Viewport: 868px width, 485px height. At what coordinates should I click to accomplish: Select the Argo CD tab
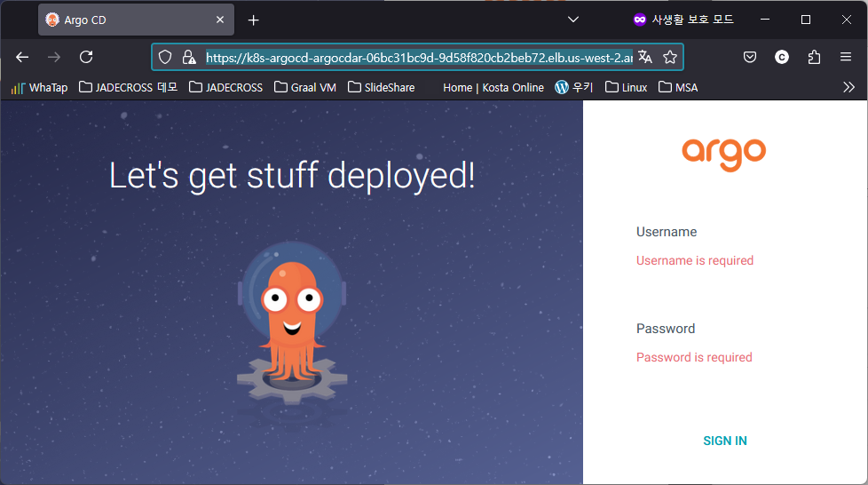(136, 20)
